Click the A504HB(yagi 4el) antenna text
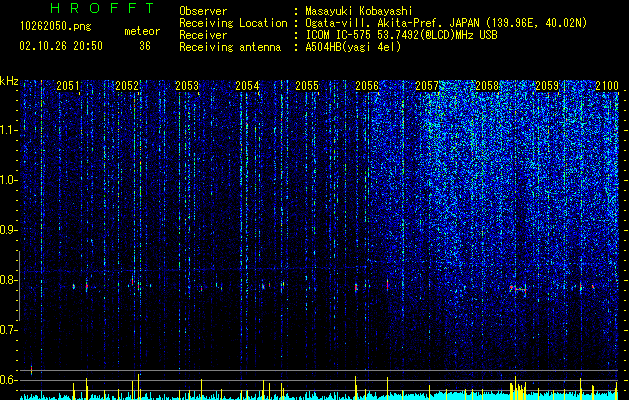The image size is (629, 400). [353, 47]
